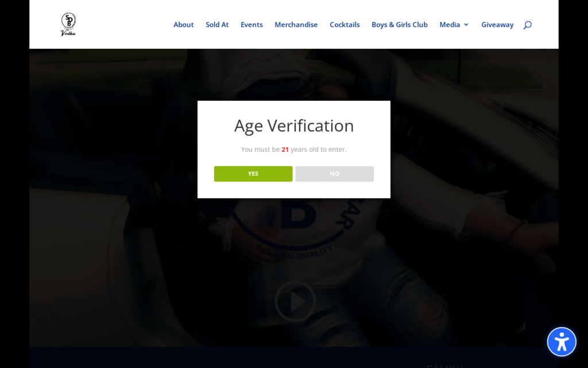
Task: Open the accessibility options widget
Action: click(561, 342)
